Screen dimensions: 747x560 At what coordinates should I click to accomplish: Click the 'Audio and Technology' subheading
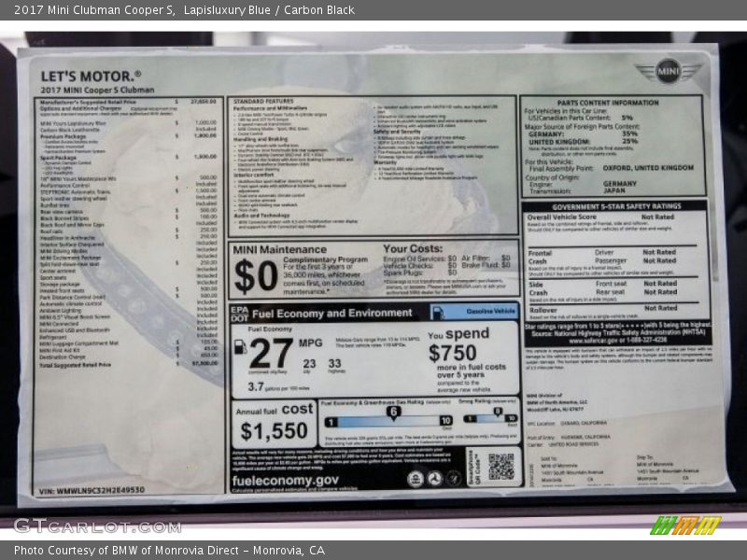[x=261, y=216]
